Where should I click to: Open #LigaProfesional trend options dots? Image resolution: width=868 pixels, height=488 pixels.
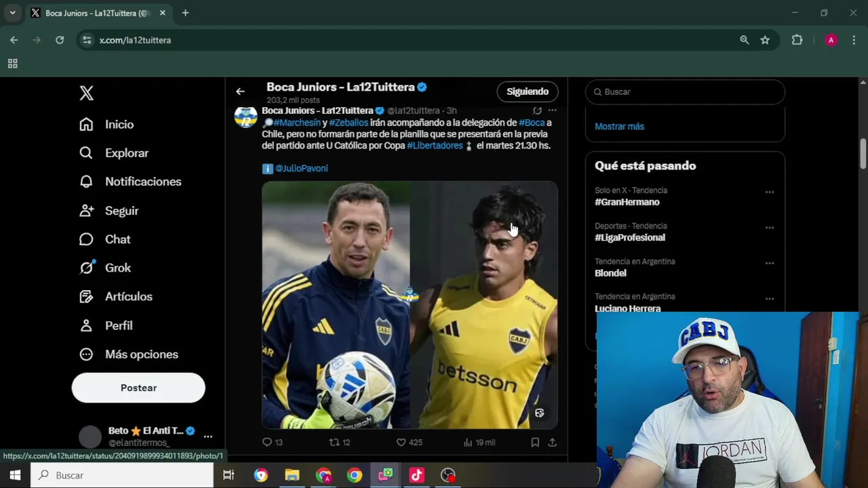(770, 228)
